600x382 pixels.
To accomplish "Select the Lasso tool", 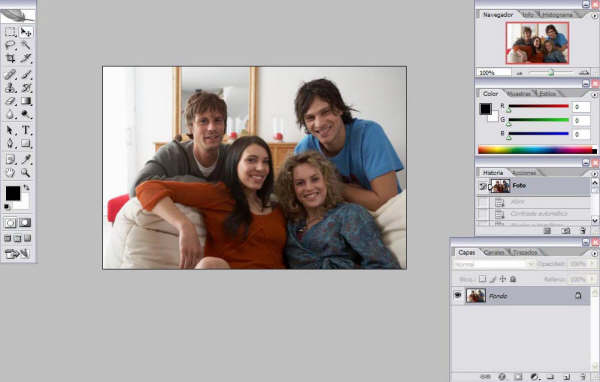I will click(x=10, y=45).
